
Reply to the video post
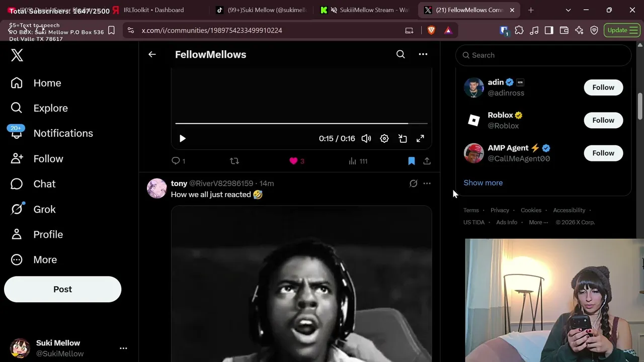tap(178, 161)
